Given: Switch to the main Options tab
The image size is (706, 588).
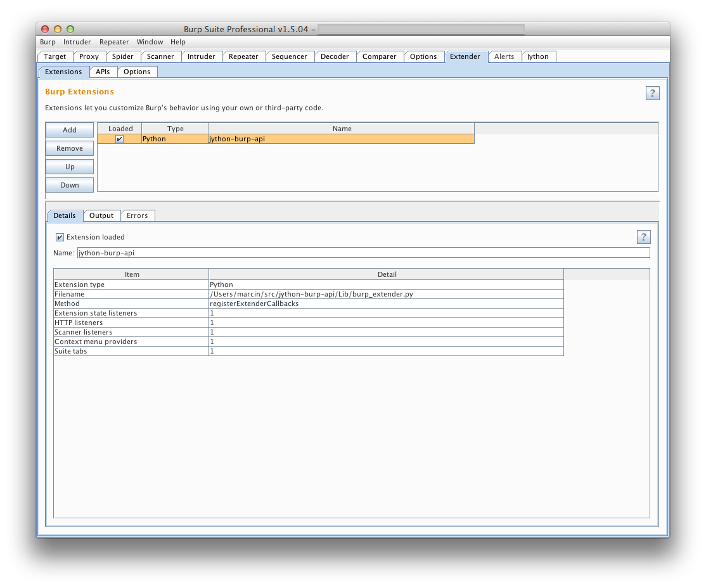Looking at the screenshot, I should pos(423,56).
